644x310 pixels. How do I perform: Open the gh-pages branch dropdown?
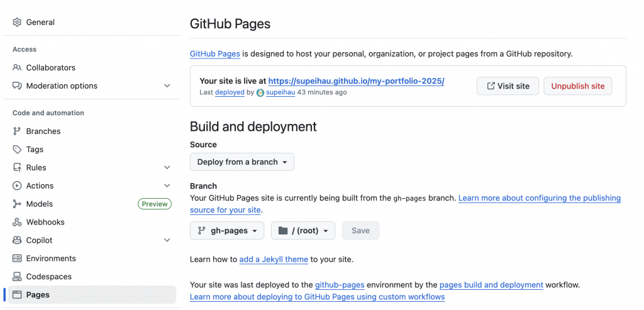pos(227,231)
